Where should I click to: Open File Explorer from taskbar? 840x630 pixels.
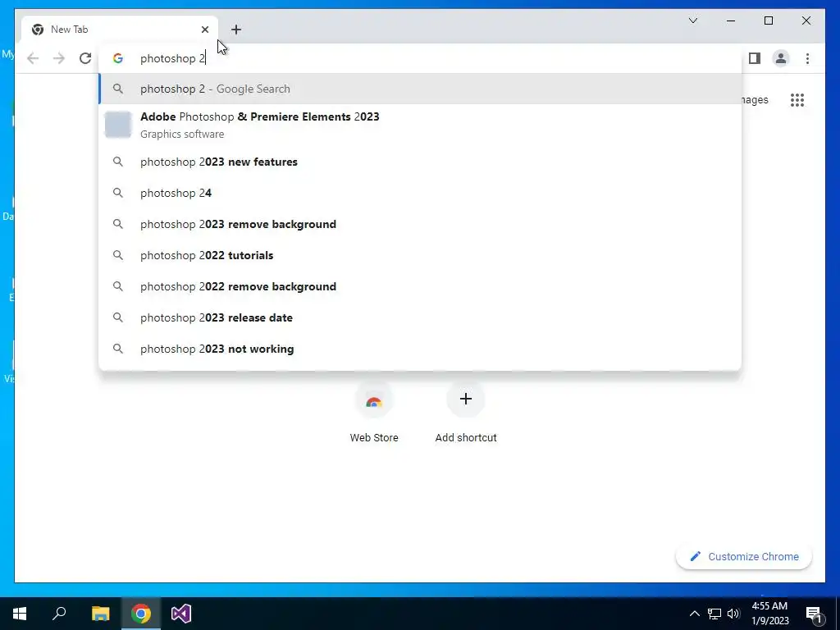(x=100, y=614)
